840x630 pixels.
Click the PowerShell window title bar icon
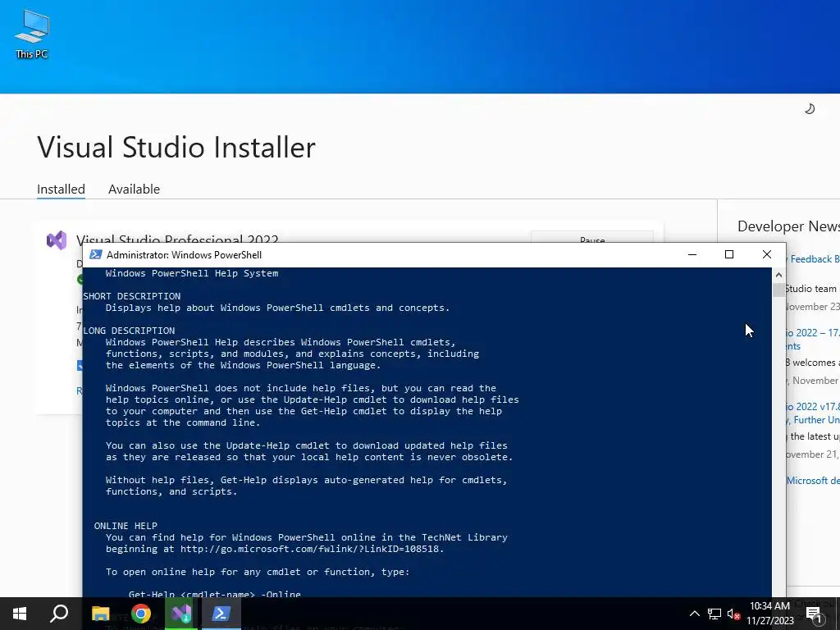click(x=95, y=254)
